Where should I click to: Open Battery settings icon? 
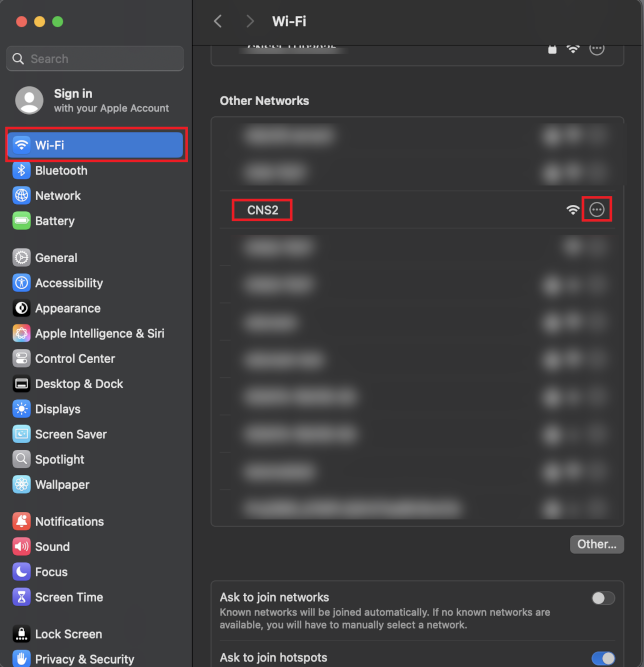coord(21,221)
